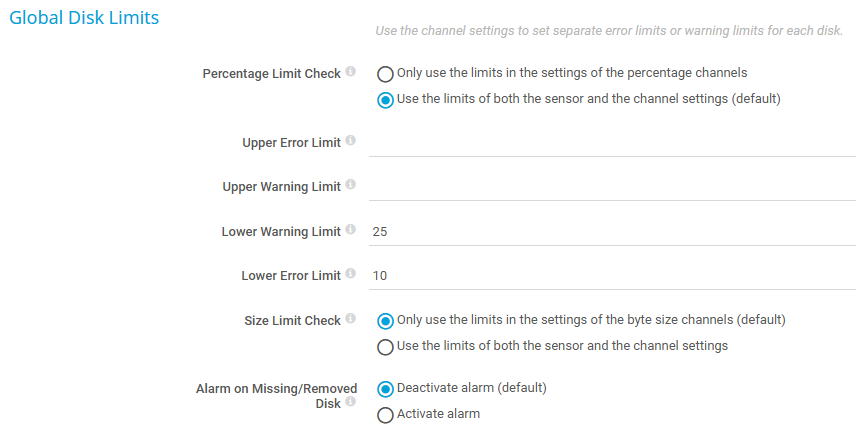The image size is (856, 432).
Task: Select percentage 'Use limits of both sensor and channel (default)'
Action: (x=385, y=100)
